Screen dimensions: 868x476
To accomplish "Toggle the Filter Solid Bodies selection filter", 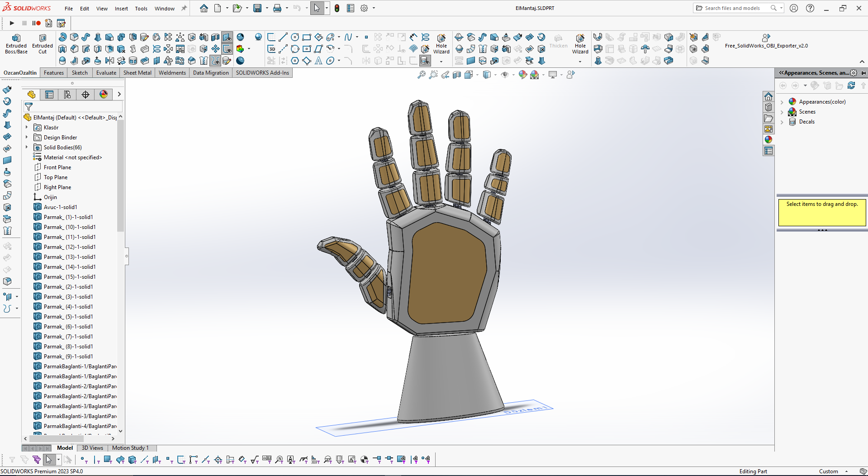I will point(132,460).
